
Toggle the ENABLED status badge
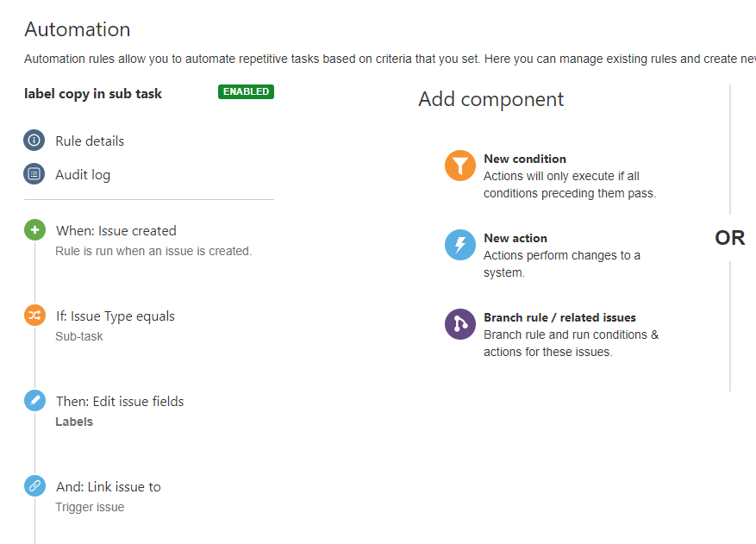tap(246, 91)
